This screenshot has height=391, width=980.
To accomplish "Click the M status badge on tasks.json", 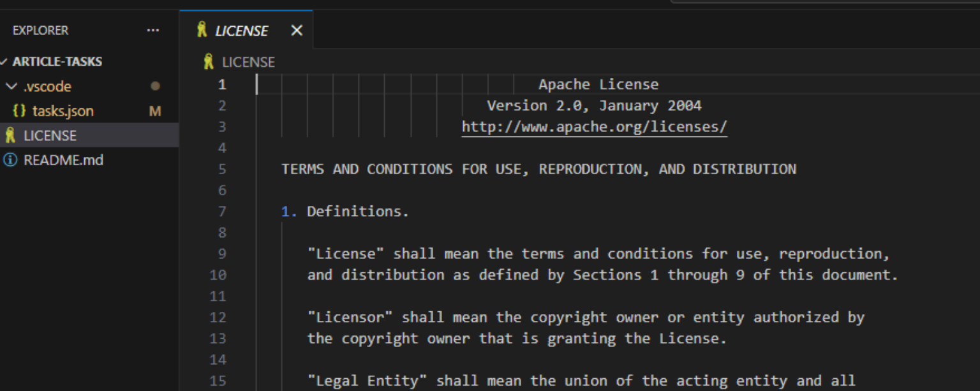I will (155, 111).
